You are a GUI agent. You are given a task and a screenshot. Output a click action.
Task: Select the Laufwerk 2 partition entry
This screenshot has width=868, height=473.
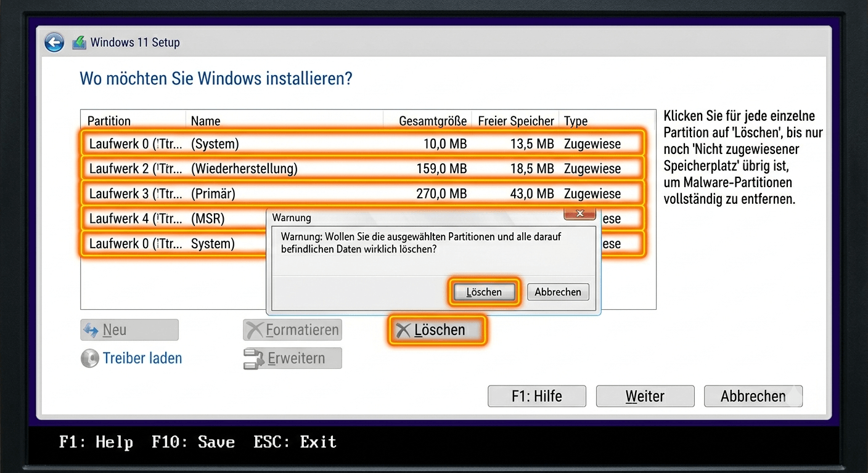363,169
